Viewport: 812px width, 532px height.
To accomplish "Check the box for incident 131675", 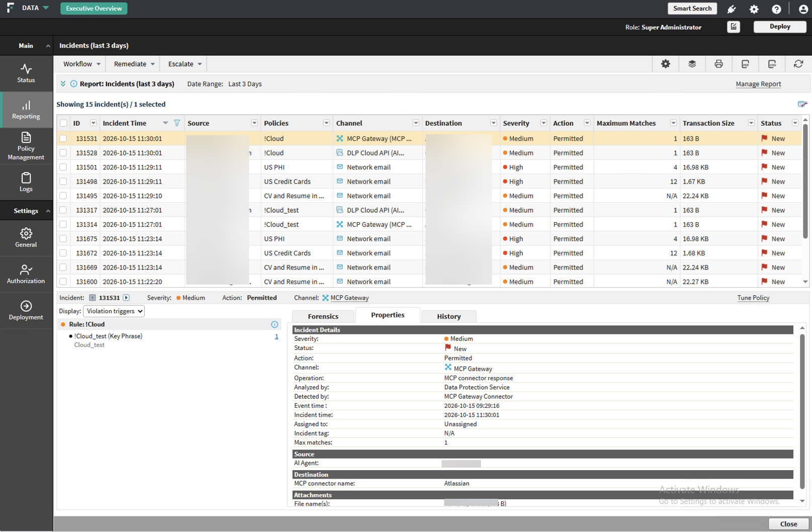I will tap(63, 239).
